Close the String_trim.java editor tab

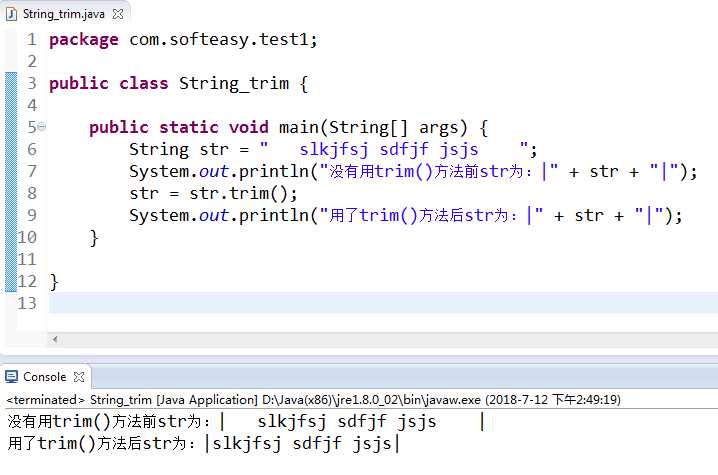(x=118, y=14)
